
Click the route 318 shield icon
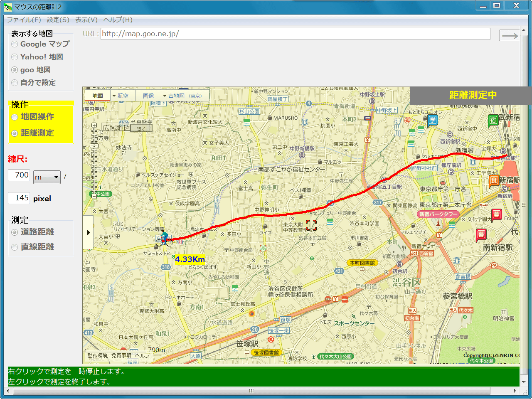point(166,267)
